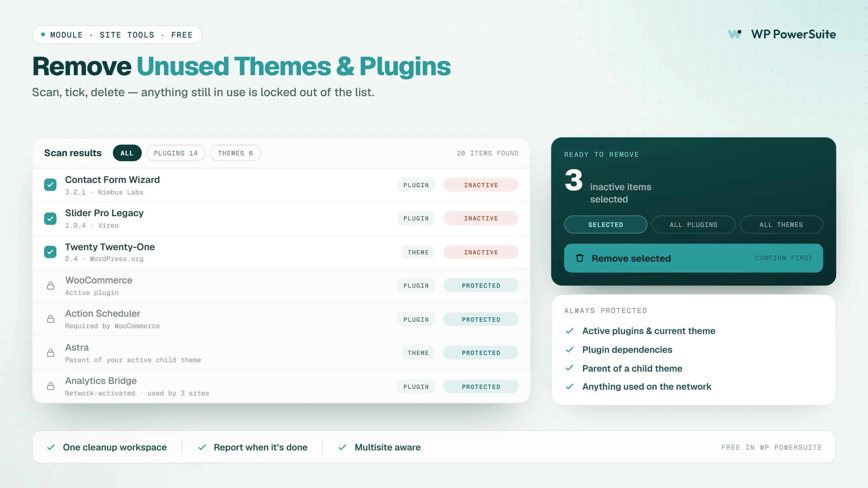Click PROTECTED badge for Analytics Bridge

tap(481, 386)
